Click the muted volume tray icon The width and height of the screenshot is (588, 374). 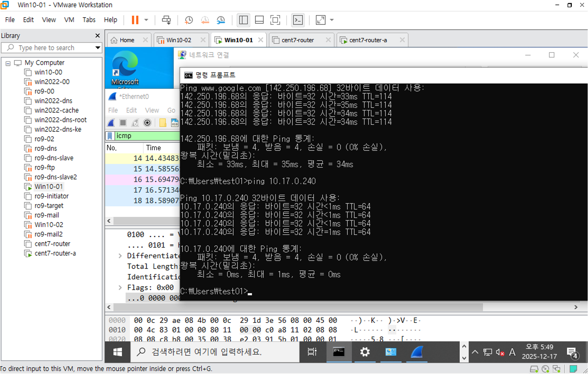(500, 352)
